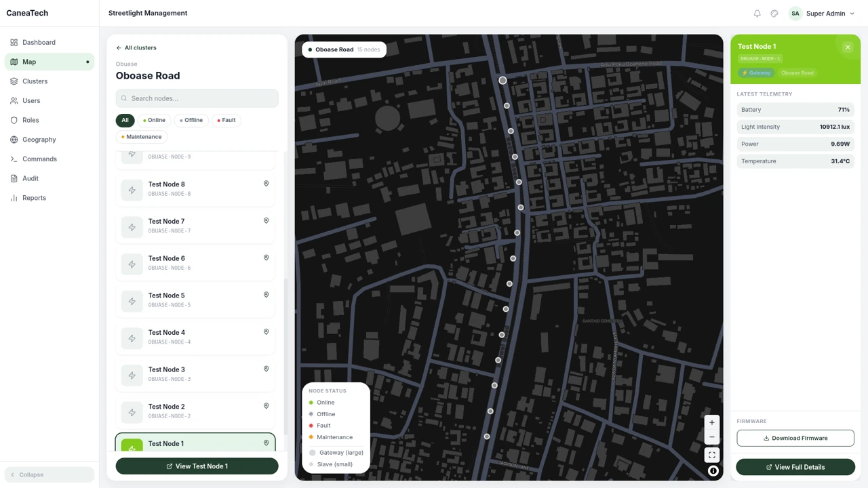Locate Test Node 5 using its pin icon

(x=266, y=295)
